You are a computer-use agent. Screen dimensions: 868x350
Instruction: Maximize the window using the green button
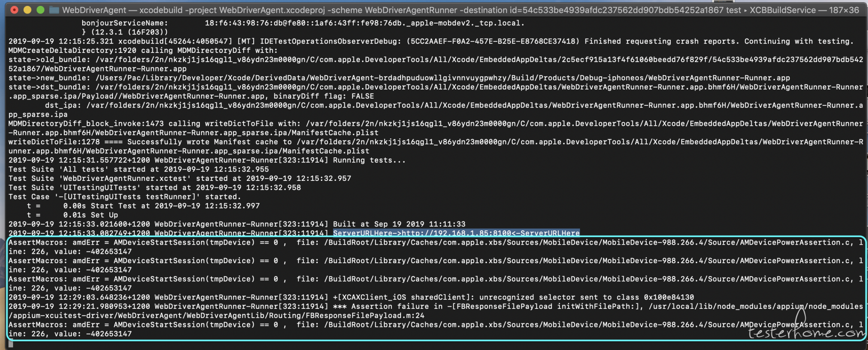pyautogui.click(x=40, y=10)
